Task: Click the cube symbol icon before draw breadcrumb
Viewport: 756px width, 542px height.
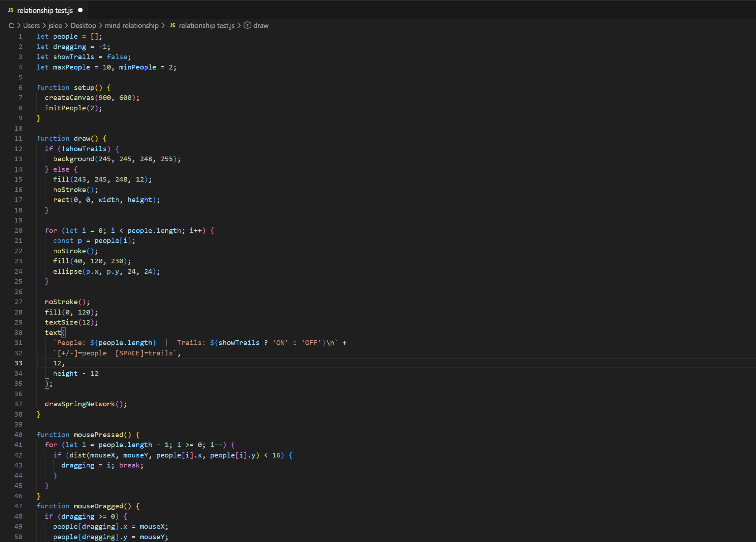Action: (x=247, y=25)
